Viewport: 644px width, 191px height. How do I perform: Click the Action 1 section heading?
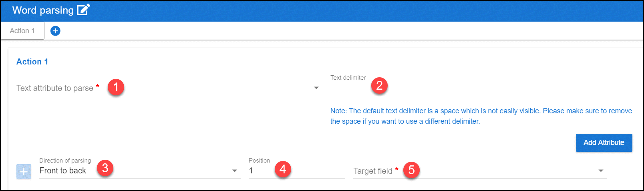point(32,62)
